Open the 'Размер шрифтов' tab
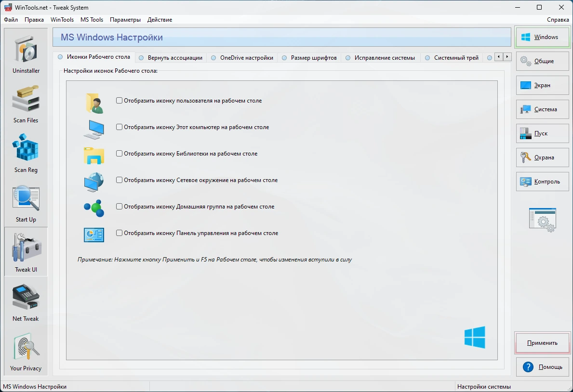573x392 pixels. tap(309, 58)
